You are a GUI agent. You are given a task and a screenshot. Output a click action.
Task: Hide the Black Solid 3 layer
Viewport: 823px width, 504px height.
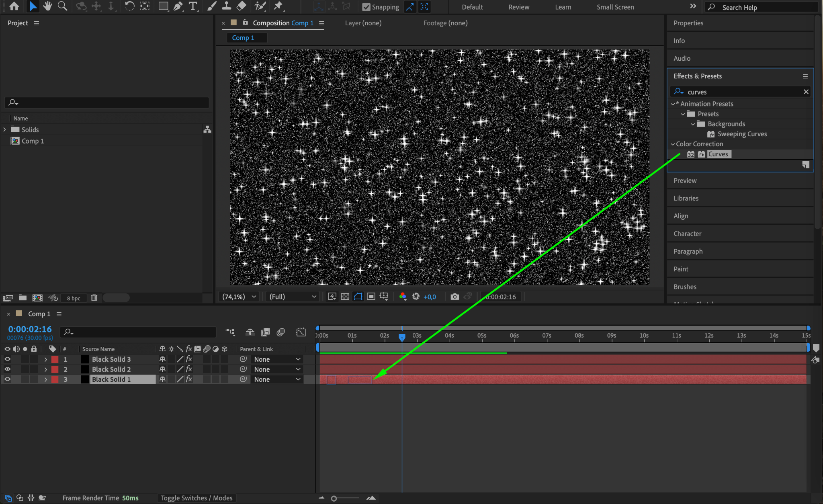click(7, 359)
